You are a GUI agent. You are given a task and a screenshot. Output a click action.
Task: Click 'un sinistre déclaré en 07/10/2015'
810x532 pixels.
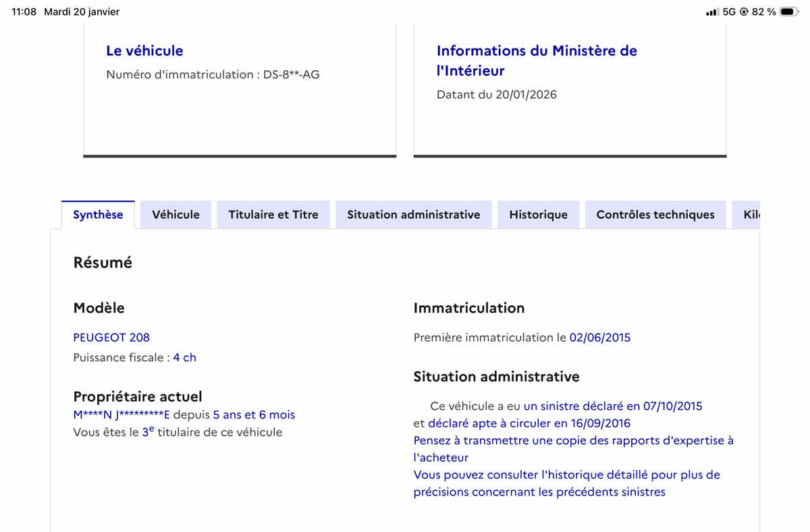point(613,406)
